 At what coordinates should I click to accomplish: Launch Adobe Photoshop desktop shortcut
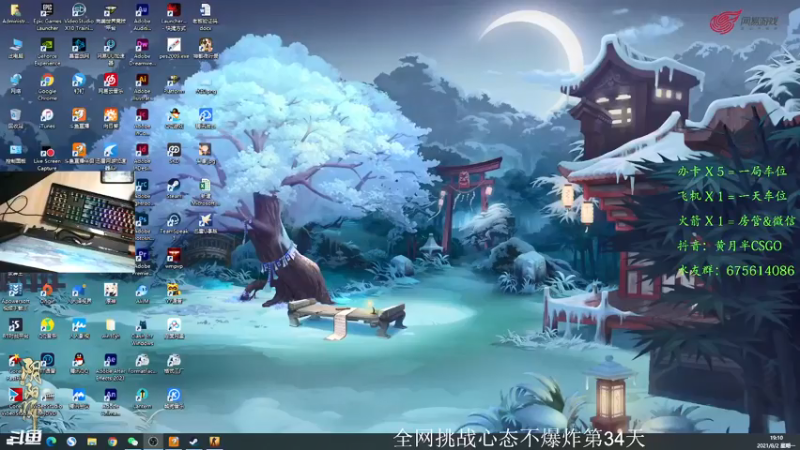tap(142, 227)
